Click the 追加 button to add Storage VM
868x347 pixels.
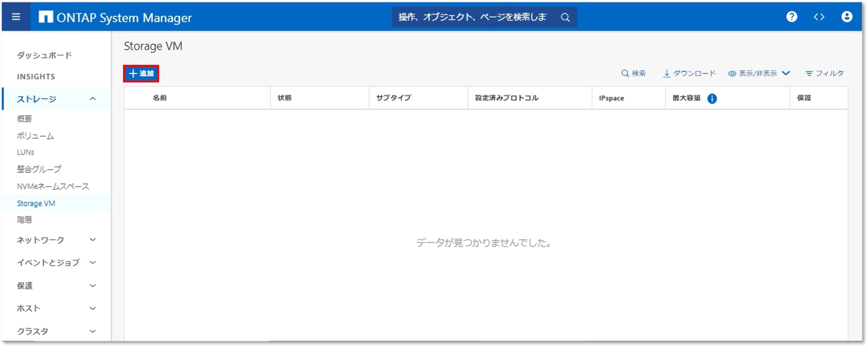point(141,74)
